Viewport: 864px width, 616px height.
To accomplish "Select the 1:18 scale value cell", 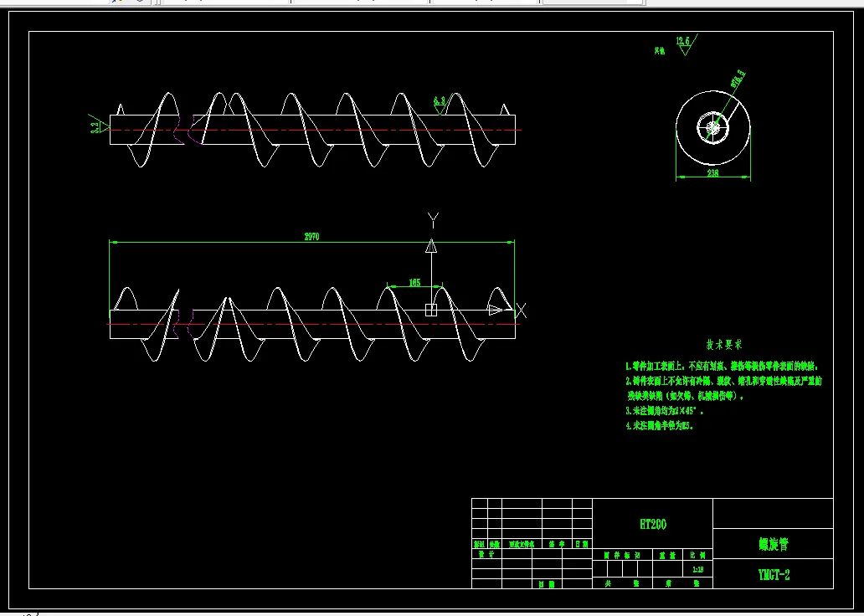I will coord(697,569).
